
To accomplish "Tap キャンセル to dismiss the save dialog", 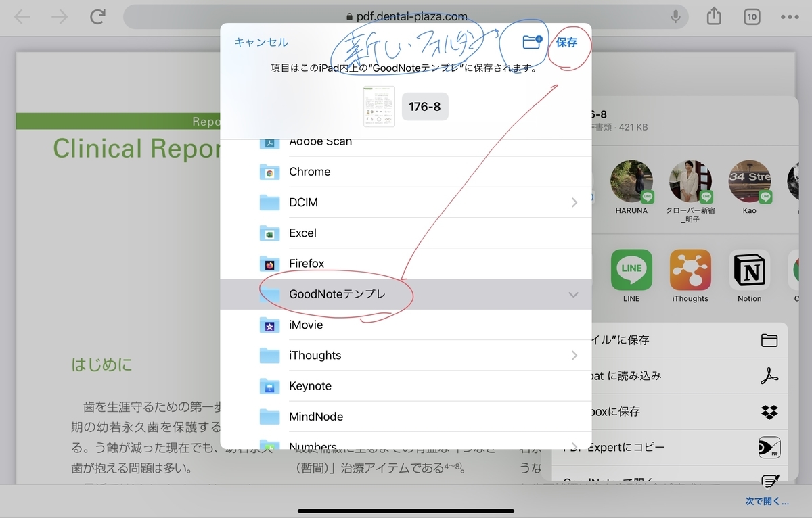I will pos(260,42).
